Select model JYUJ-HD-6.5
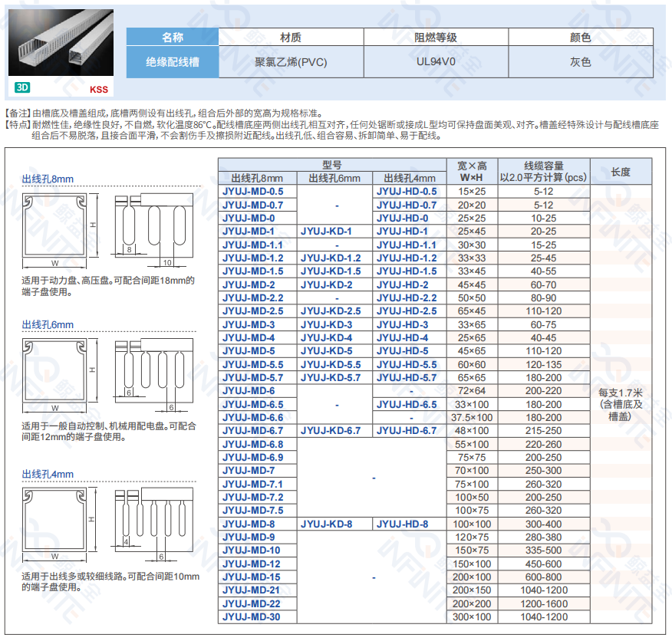The height and width of the screenshot is (641, 672). click(406, 404)
